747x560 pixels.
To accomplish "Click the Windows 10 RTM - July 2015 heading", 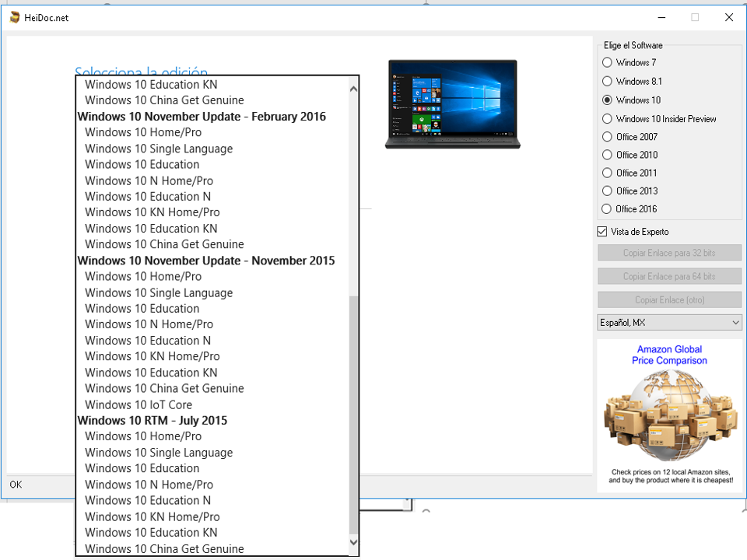I will pos(153,421).
